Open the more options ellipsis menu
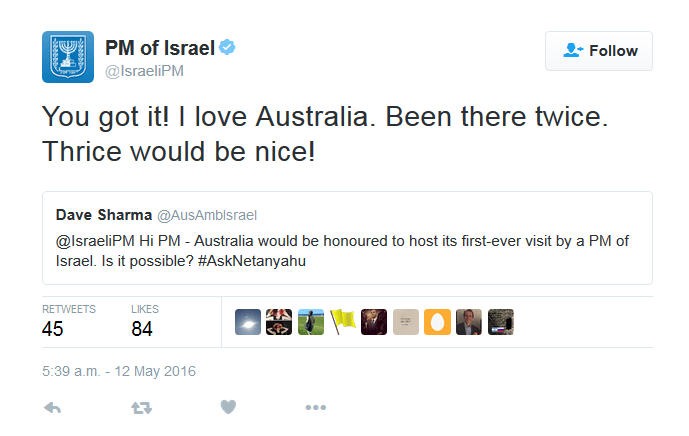This screenshot has height=436, width=689. pos(315,407)
